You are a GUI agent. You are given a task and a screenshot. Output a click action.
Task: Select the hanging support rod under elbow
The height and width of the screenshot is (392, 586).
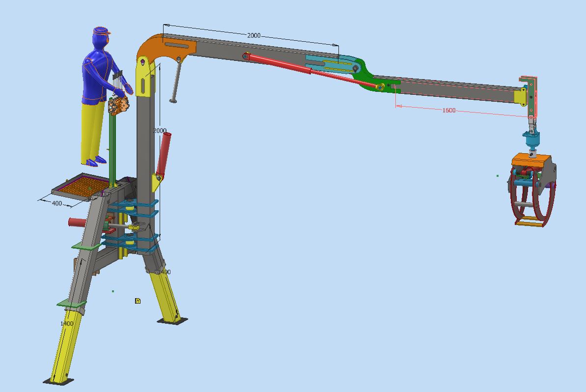point(176,82)
